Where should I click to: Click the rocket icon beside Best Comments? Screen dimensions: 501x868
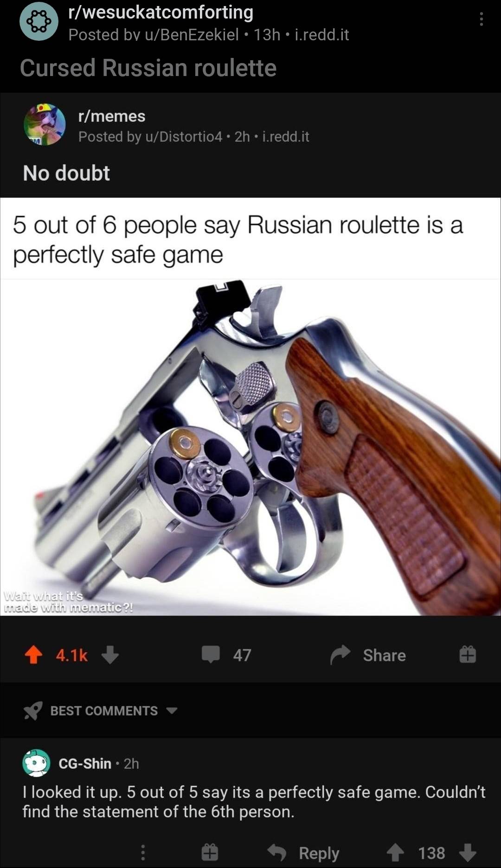click(33, 710)
